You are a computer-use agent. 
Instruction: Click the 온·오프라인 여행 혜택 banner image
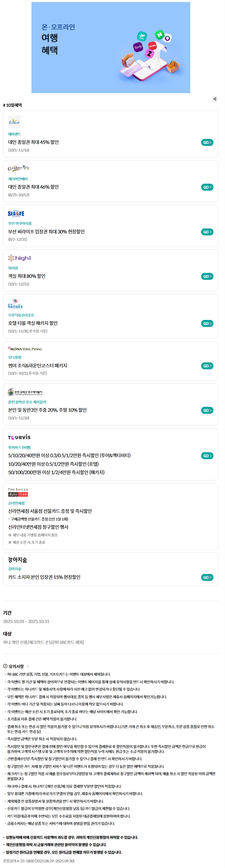(111, 47)
